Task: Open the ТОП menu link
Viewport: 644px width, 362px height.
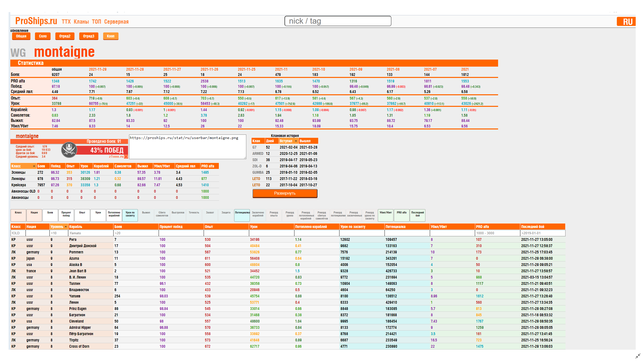Action: coord(96,22)
